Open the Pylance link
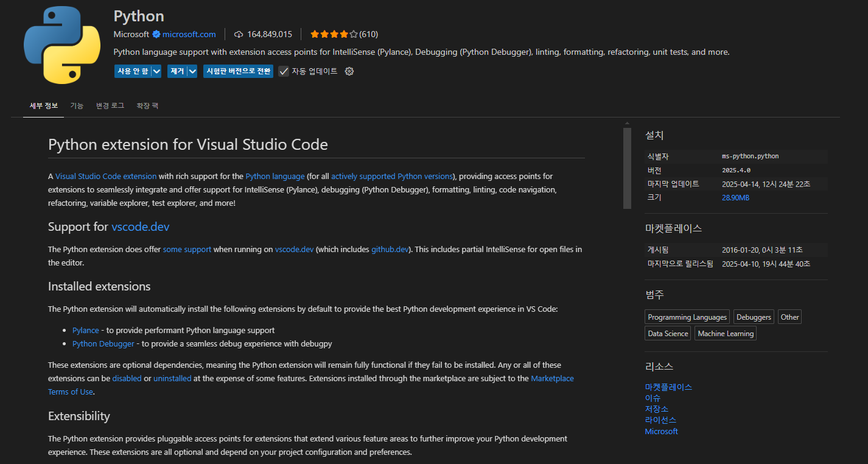Viewport: 868px width, 464px height. click(x=86, y=330)
